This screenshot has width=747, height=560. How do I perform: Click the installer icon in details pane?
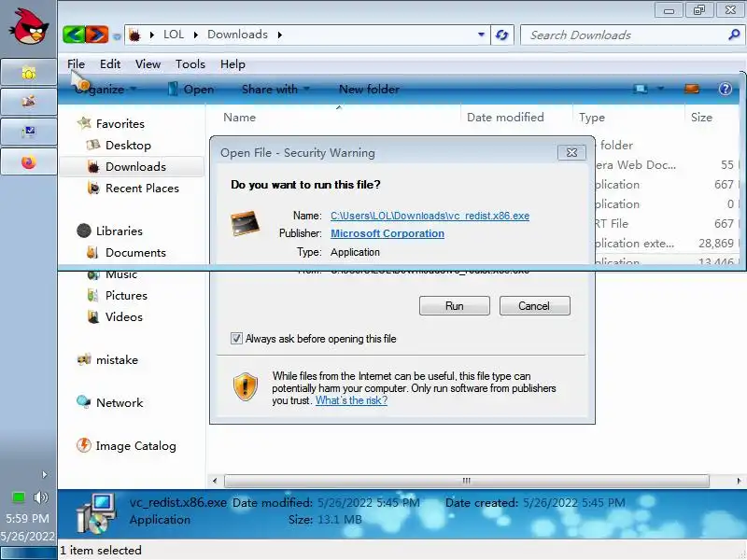96,513
